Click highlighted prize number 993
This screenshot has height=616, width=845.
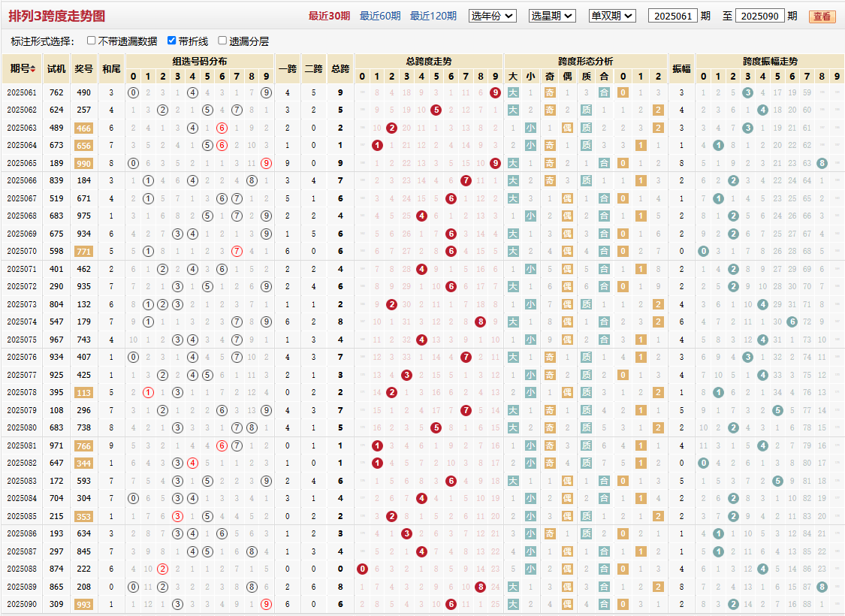83,605
